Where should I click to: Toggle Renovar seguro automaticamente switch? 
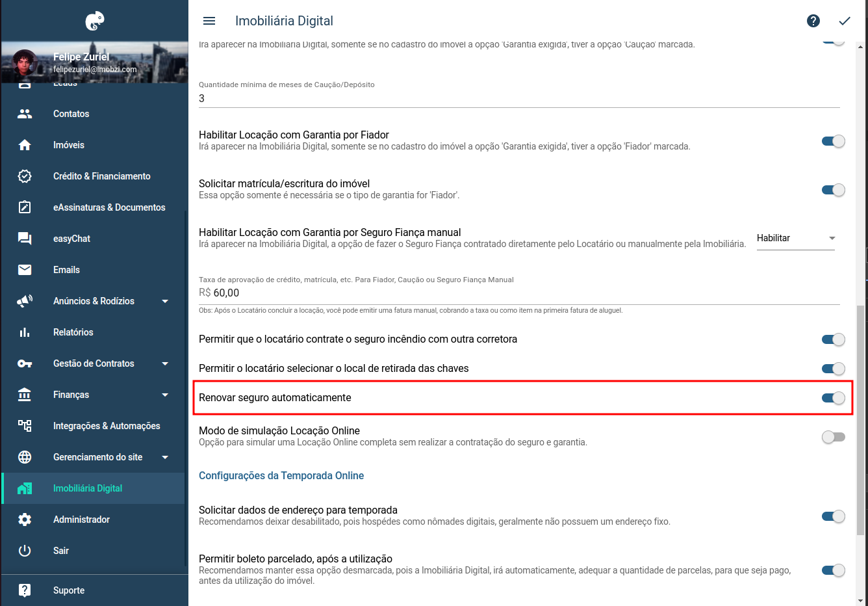coord(834,398)
